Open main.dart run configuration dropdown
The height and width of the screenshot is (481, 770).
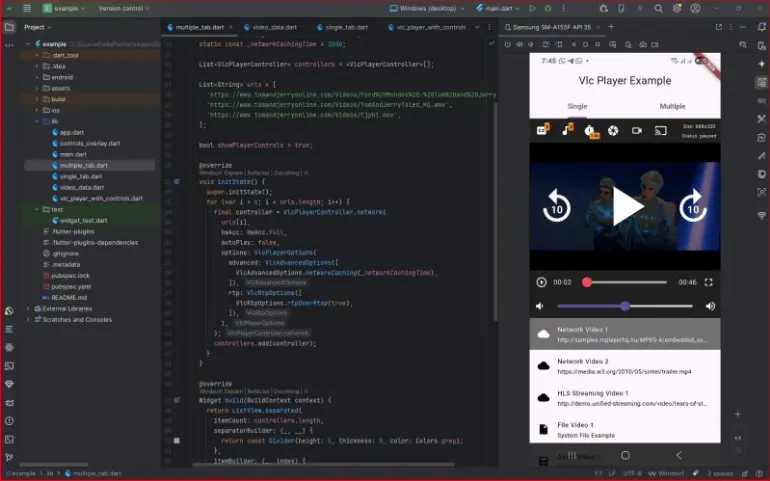[497, 8]
